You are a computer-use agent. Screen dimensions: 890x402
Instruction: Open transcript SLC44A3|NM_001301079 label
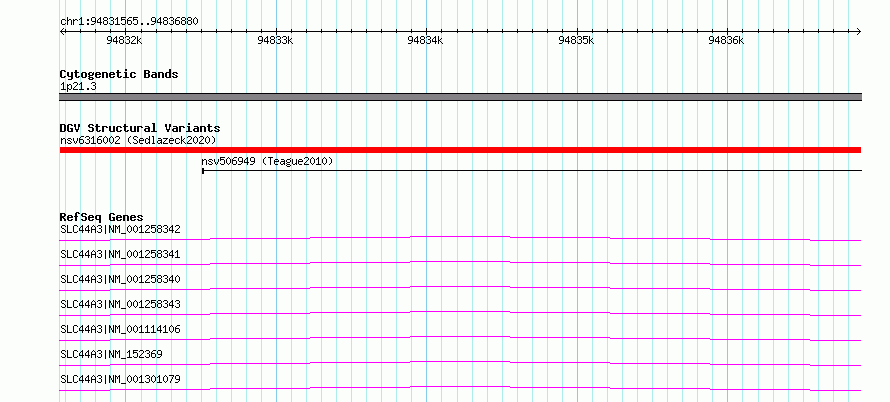[120, 380]
